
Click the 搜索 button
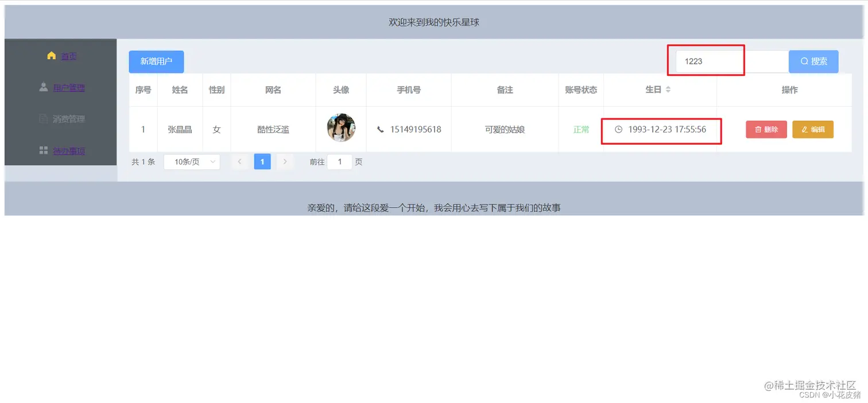point(813,61)
